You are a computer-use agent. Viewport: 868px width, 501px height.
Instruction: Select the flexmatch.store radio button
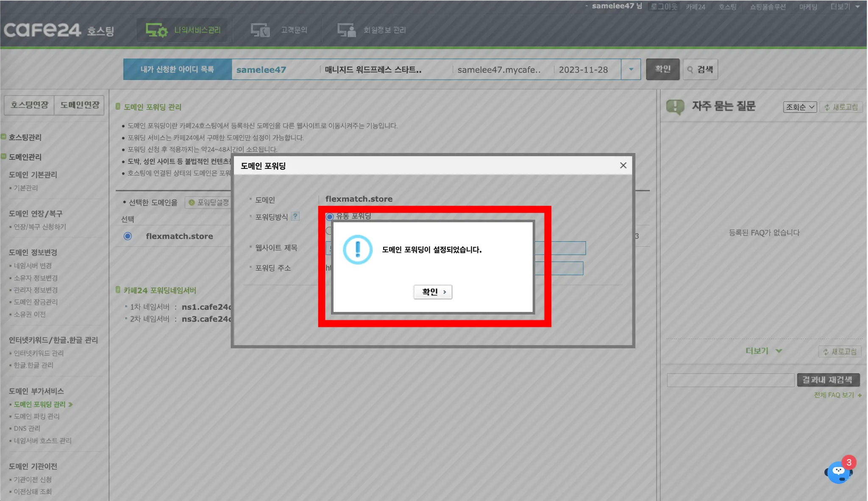point(128,236)
